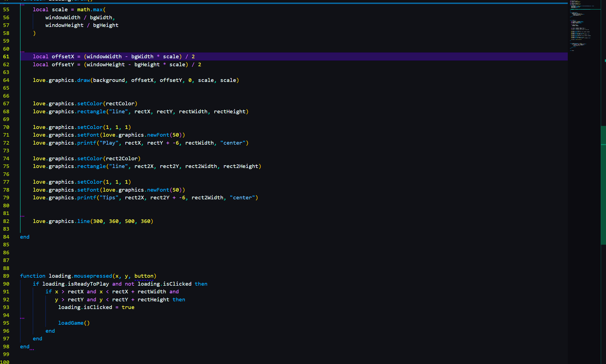Screen dimensions: 606x364
Task: Click 'max' on line 55
Action: [98, 10]
